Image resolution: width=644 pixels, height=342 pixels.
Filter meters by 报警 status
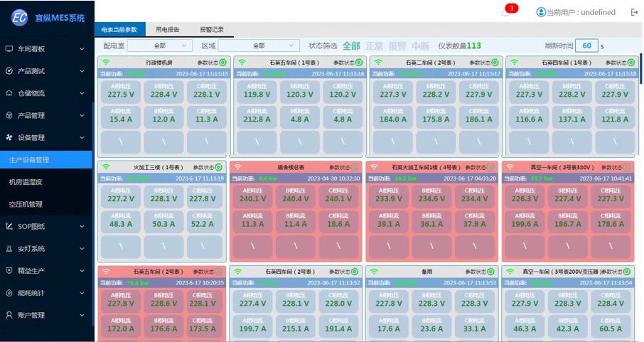point(397,46)
